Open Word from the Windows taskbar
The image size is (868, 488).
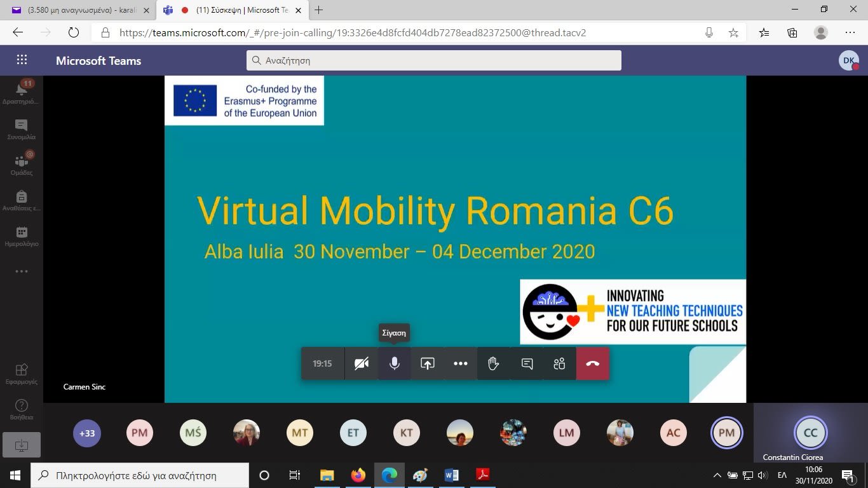[452, 475]
